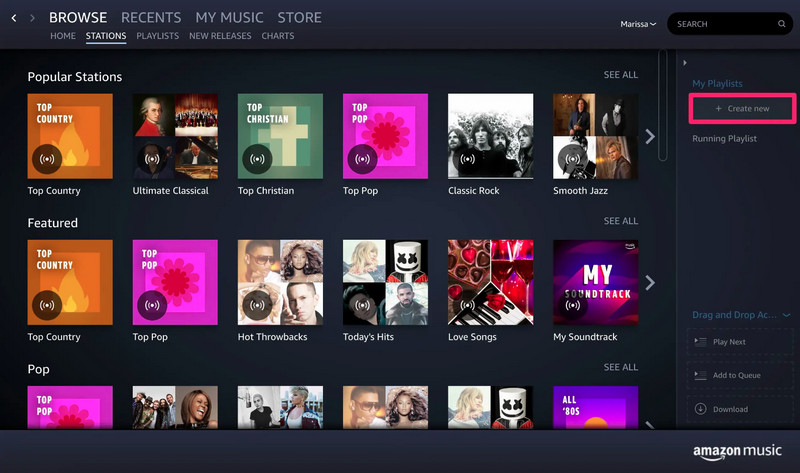Click the Classic Rock label
800x473 pixels.
tap(473, 191)
